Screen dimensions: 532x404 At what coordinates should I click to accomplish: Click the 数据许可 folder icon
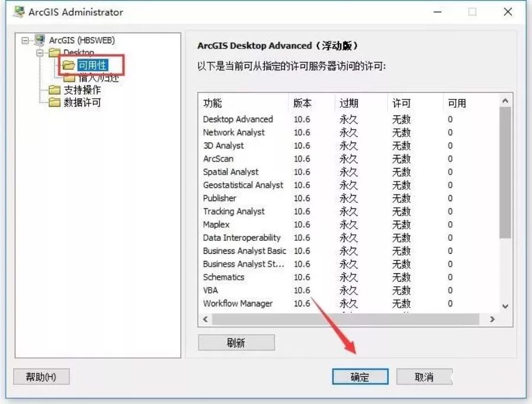(54, 102)
